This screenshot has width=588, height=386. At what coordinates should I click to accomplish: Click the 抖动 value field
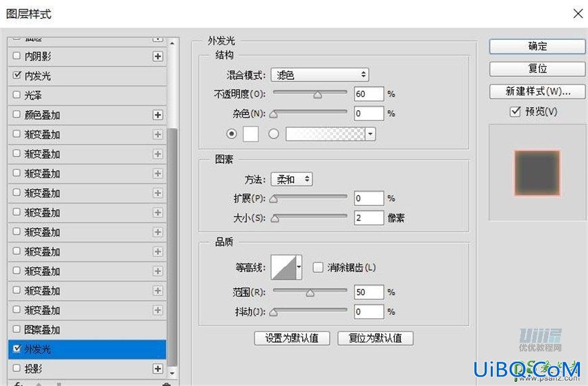(369, 312)
